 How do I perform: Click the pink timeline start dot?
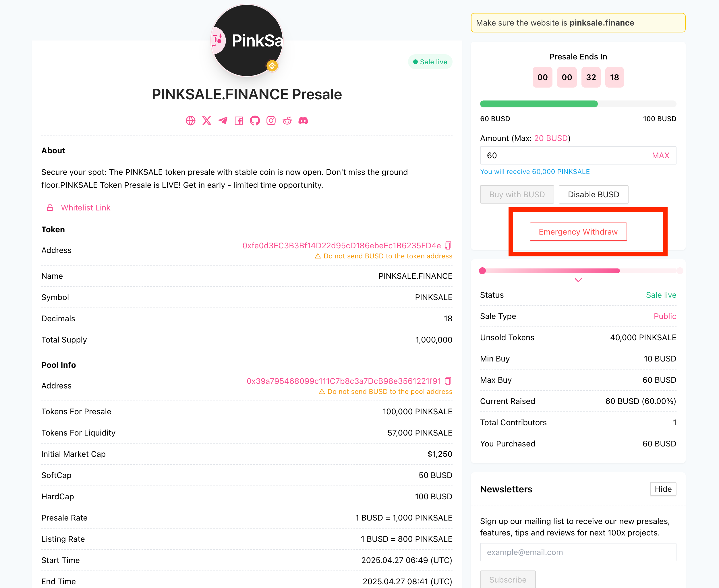pyautogui.click(x=482, y=271)
